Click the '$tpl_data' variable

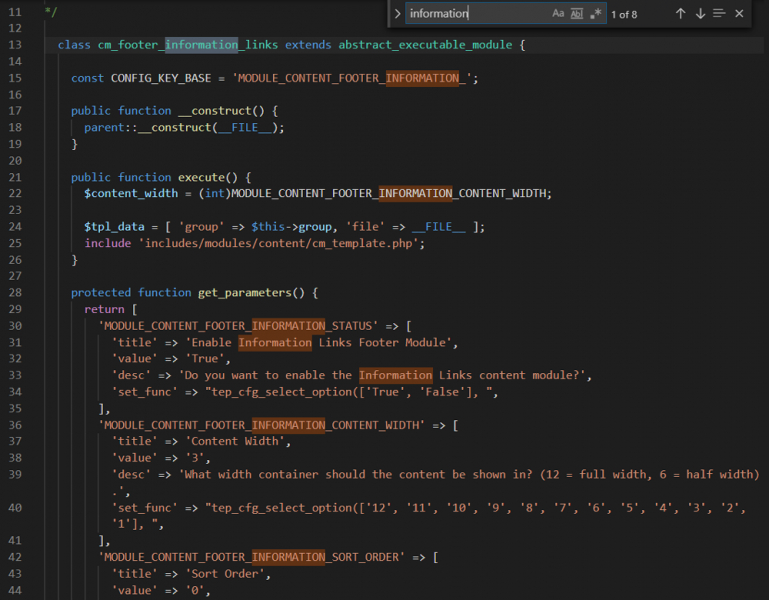(114, 227)
